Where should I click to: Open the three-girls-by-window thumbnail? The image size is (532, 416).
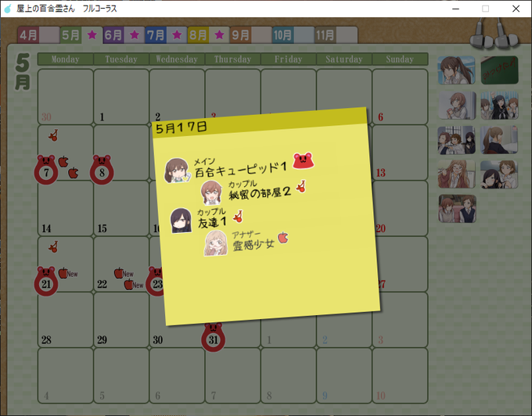[x=456, y=140]
